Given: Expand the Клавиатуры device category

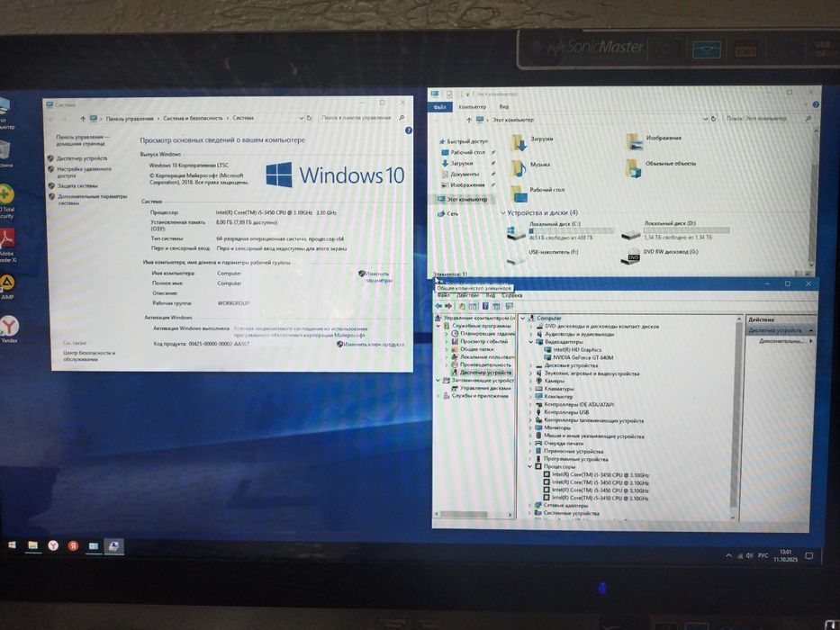Looking at the screenshot, I should [x=531, y=389].
